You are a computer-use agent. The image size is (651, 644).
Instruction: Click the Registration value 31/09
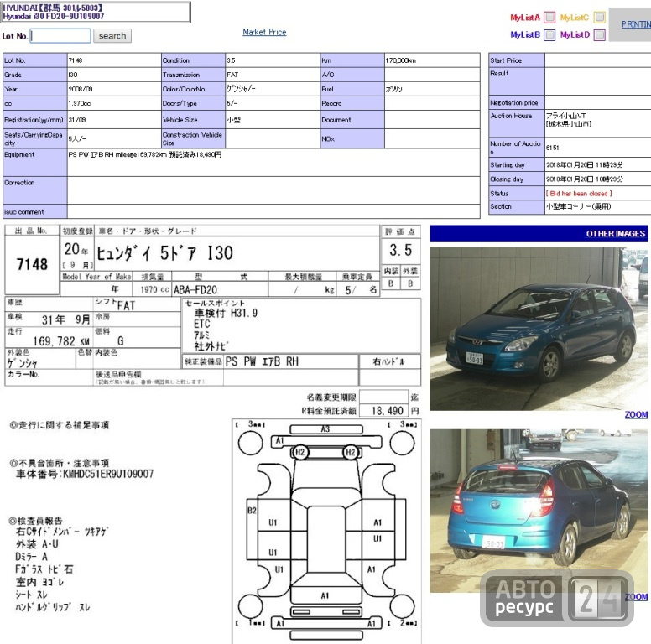point(77,120)
